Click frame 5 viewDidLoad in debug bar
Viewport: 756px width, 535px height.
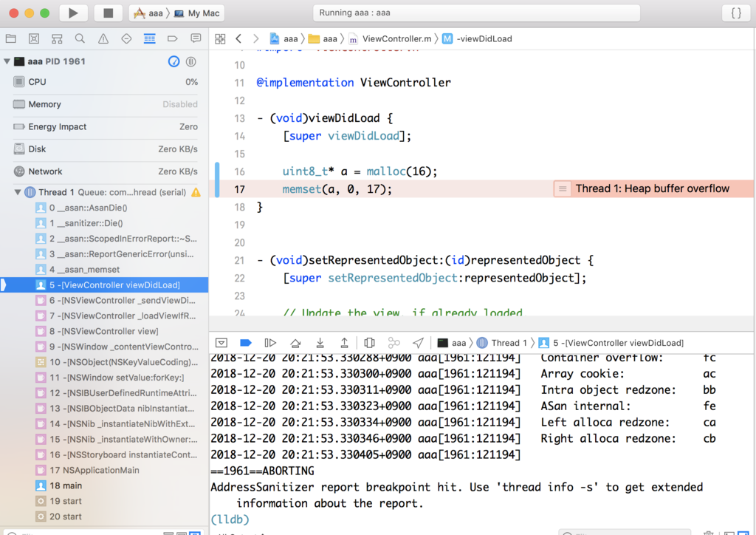point(611,343)
